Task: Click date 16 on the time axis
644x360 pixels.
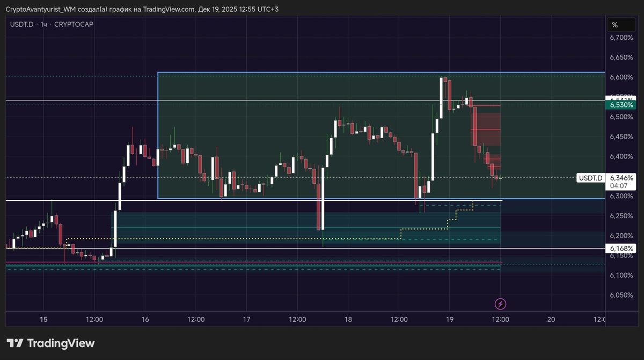Action: coord(145,319)
